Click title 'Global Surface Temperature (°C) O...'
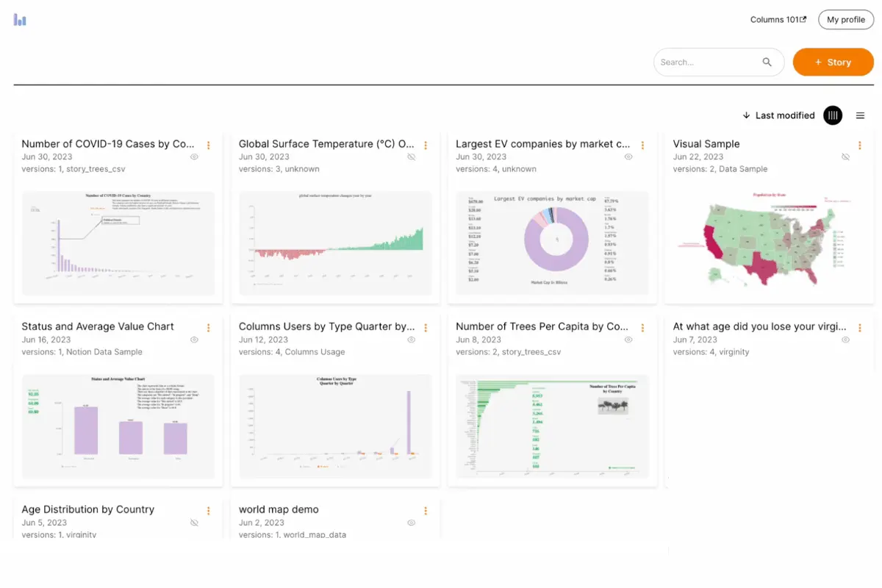882x588 pixels. [x=327, y=144]
